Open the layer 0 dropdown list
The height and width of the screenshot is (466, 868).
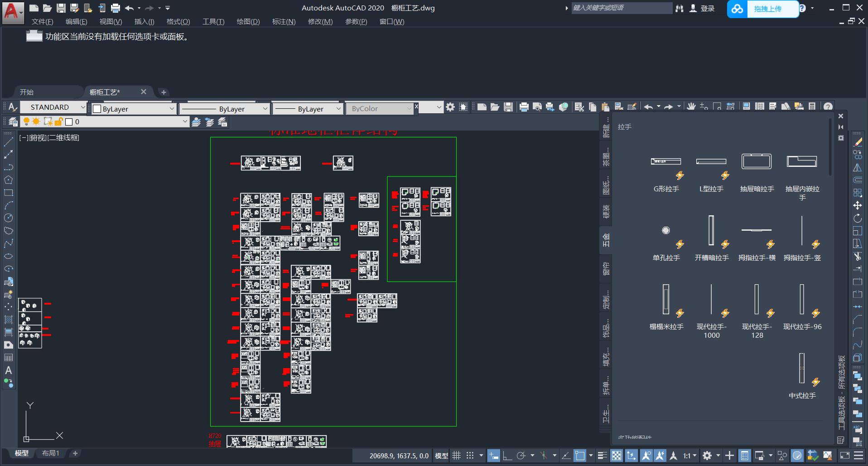click(184, 122)
